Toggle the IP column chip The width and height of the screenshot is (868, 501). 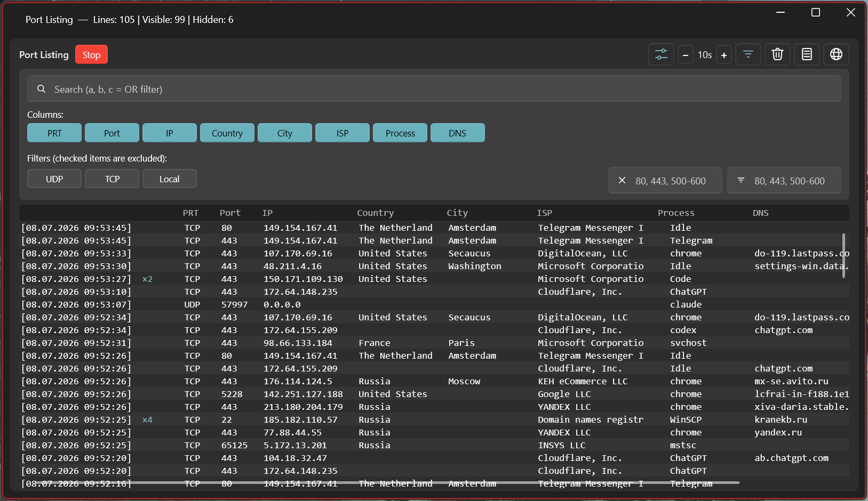(x=170, y=133)
